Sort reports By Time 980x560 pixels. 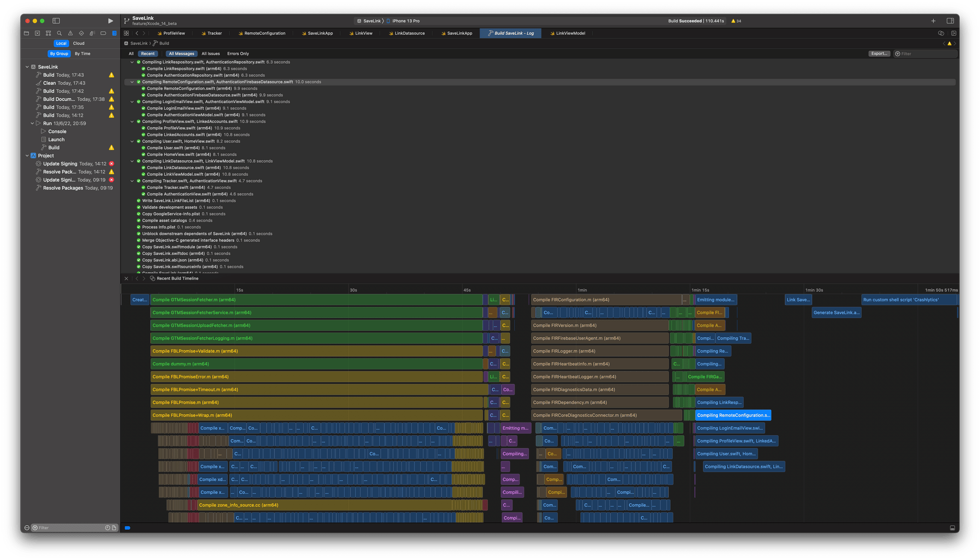[x=82, y=53]
